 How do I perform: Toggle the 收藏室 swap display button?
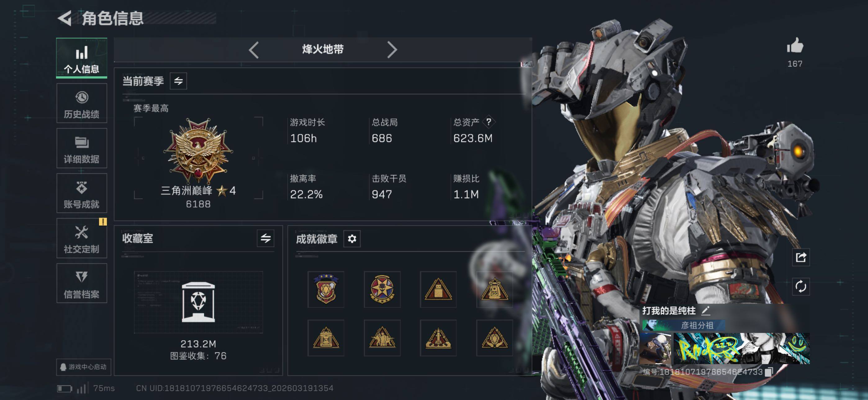tap(265, 238)
